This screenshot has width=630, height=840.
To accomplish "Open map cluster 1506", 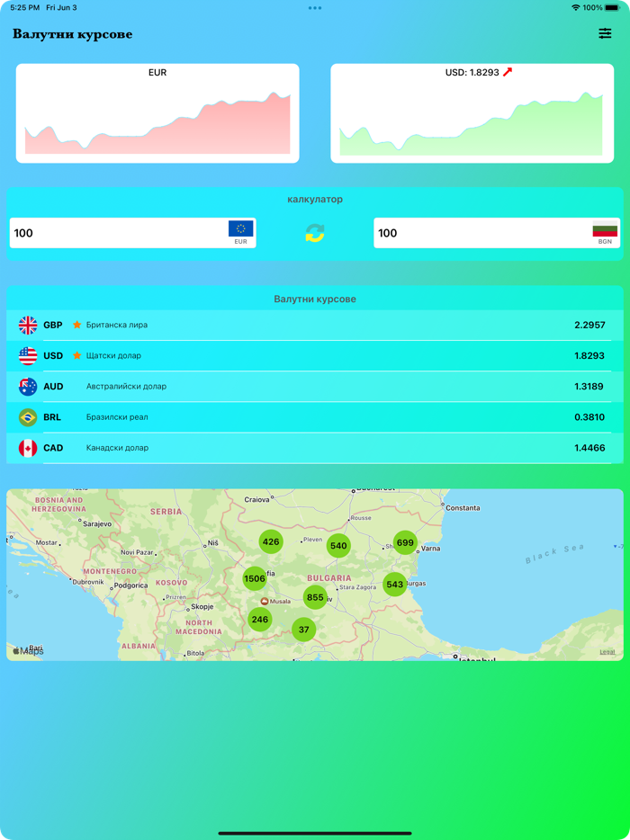I will 255,578.
